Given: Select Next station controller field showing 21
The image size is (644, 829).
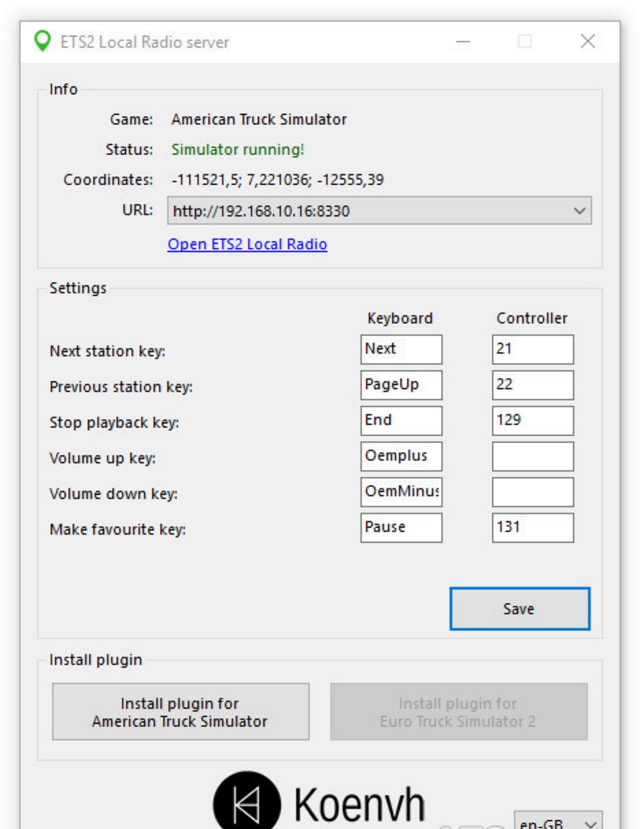Looking at the screenshot, I should pos(532,349).
